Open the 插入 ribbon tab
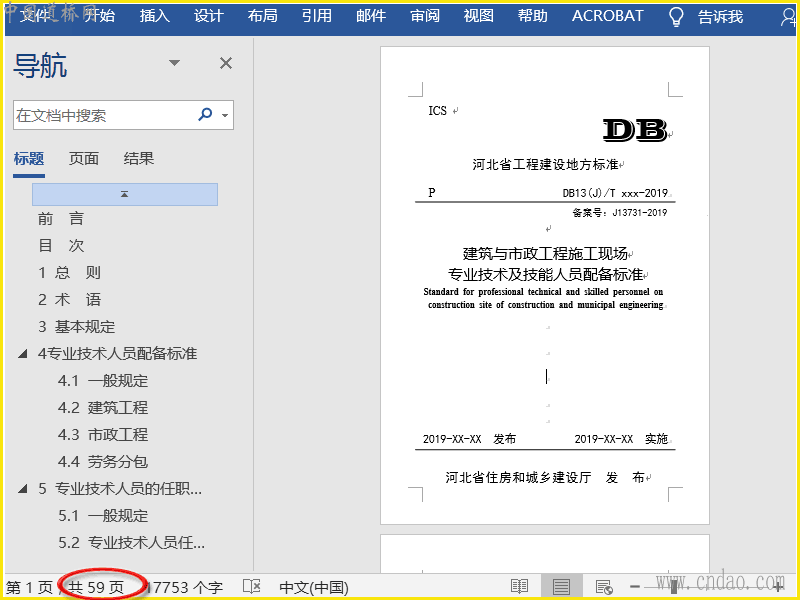The width and height of the screenshot is (800, 600). [x=155, y=16]
